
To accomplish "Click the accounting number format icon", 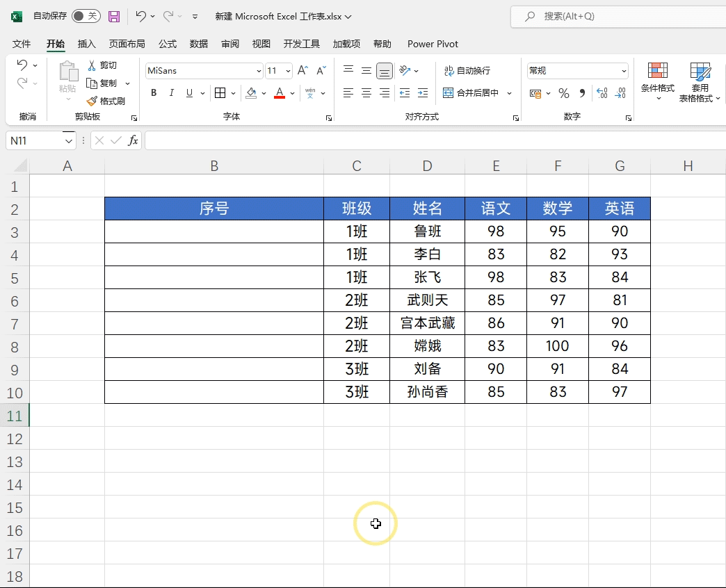I will 535,93.
